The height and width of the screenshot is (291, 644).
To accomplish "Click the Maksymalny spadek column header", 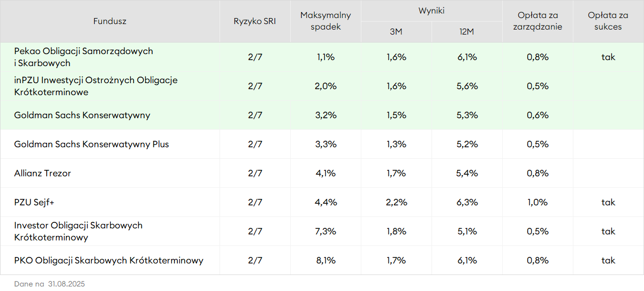I will (x=326, y=21).
